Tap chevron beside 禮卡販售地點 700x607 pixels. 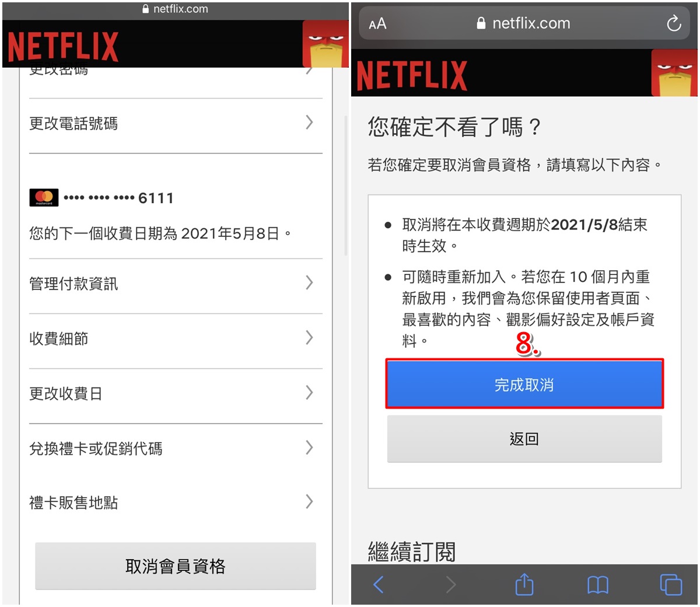[309, 502]
